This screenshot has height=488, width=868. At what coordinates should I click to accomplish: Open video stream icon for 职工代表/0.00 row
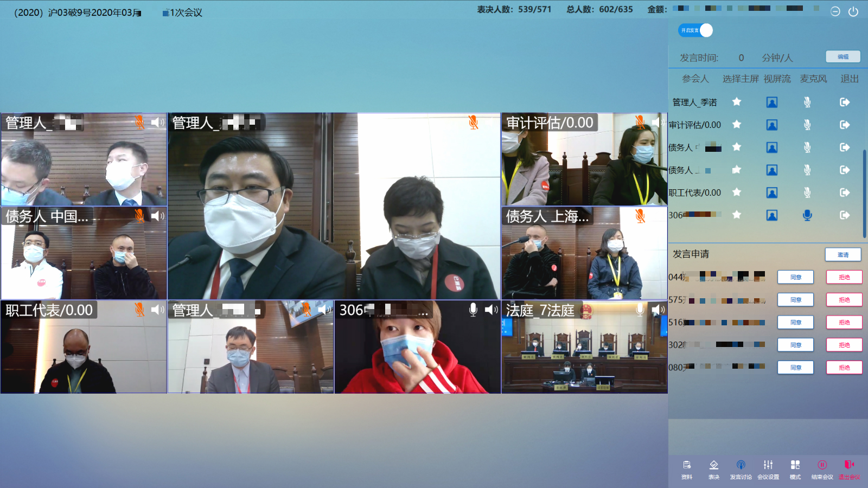point(771,192)
